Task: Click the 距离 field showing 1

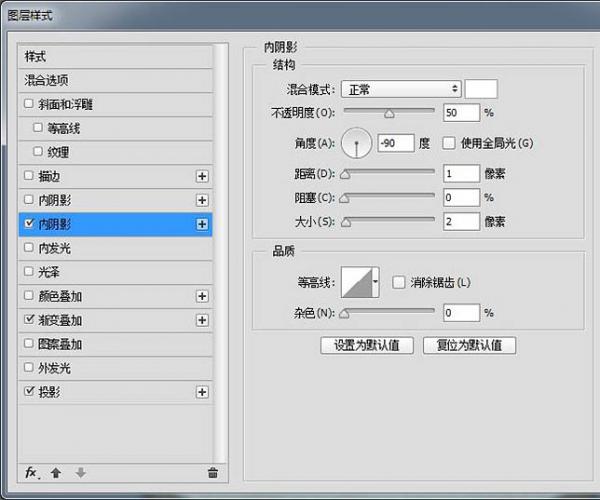Action: (461, 174)
